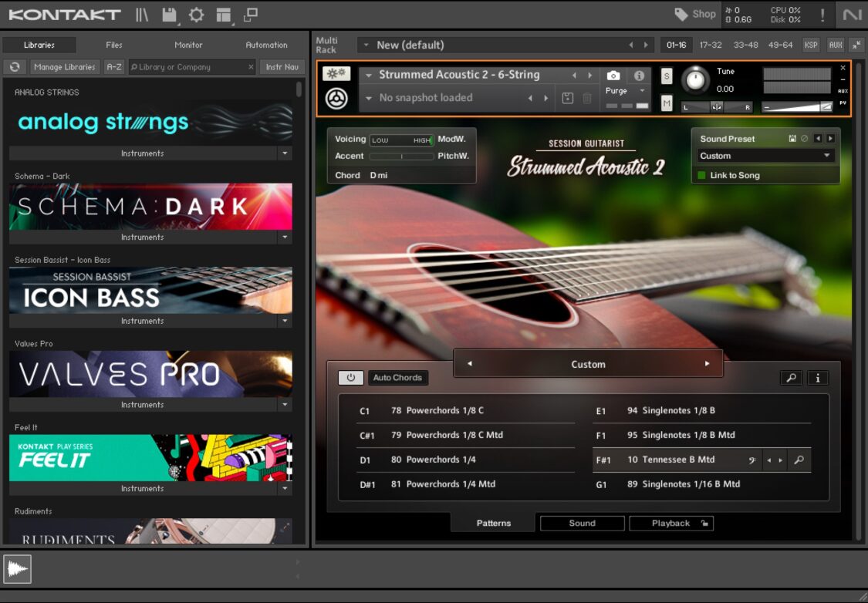868x603 pixels.
Task: Open the Custom preset dropdown under Sound Preset
Action: 765,155
